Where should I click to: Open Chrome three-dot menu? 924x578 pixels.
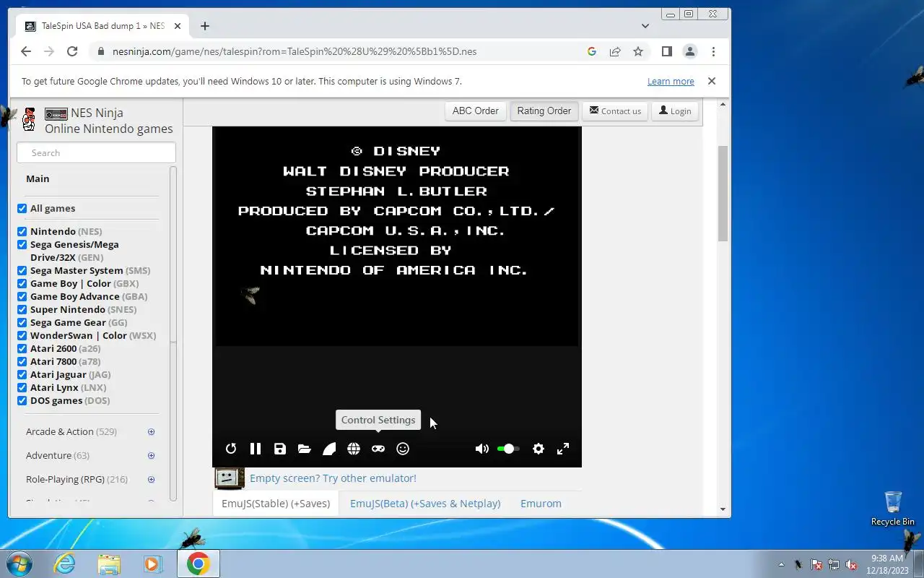(x=713, y=51)
